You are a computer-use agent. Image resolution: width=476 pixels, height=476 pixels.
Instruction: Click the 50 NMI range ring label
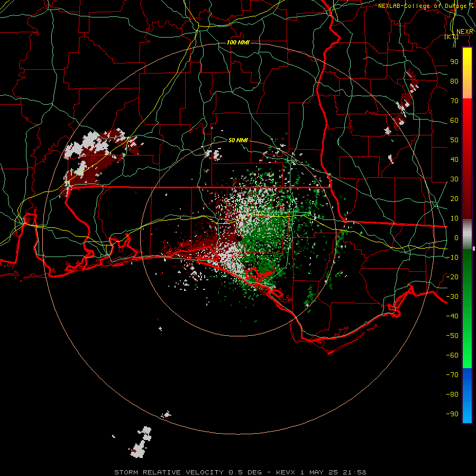pos(238,140)
